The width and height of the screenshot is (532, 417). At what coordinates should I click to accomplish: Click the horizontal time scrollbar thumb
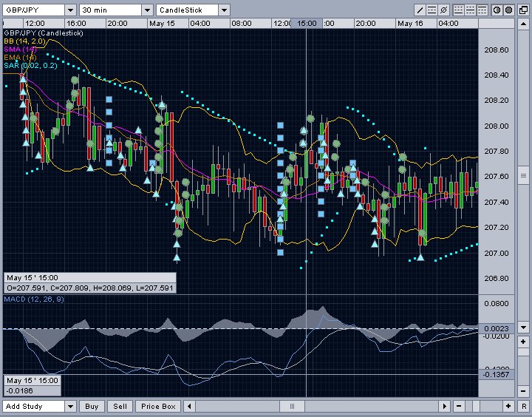pyautogui.click(x=293, y=407)
